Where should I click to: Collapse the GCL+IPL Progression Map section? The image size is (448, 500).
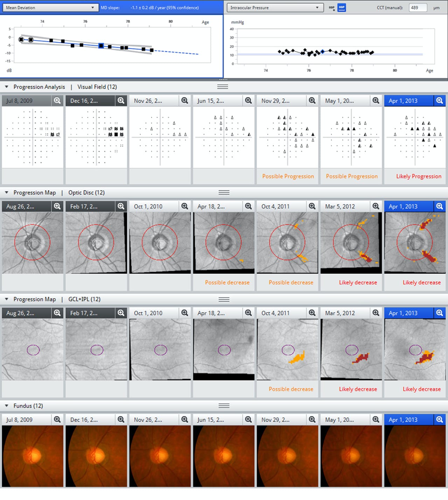7,299
